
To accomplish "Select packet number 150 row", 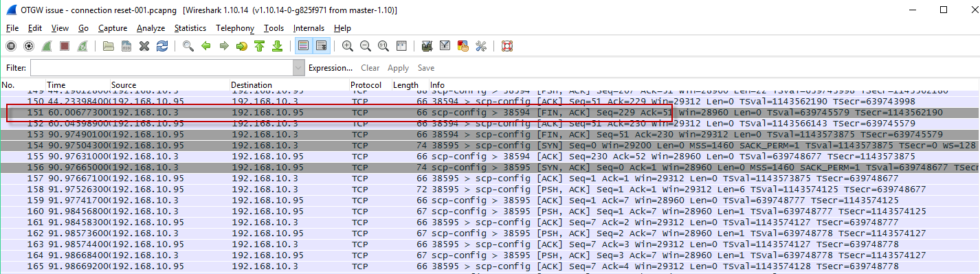I will tap(490, 102).
